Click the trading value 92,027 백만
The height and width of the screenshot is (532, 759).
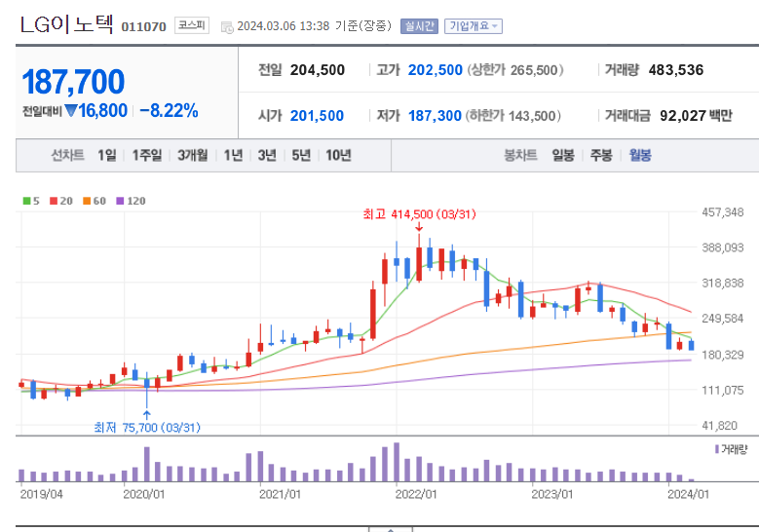pos(696,116)
